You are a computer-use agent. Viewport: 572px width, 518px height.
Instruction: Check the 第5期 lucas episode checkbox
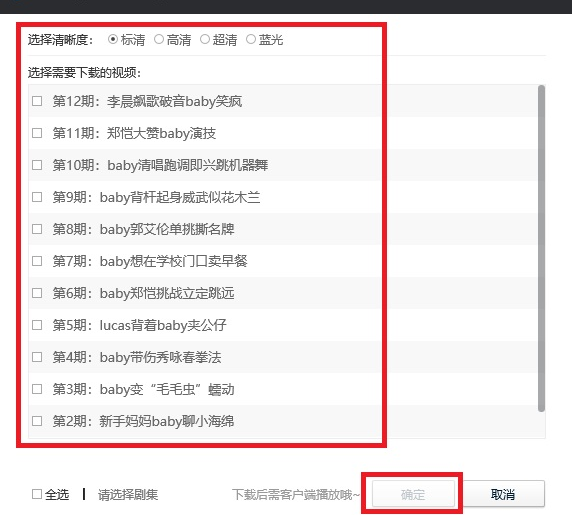coord(37,325)
